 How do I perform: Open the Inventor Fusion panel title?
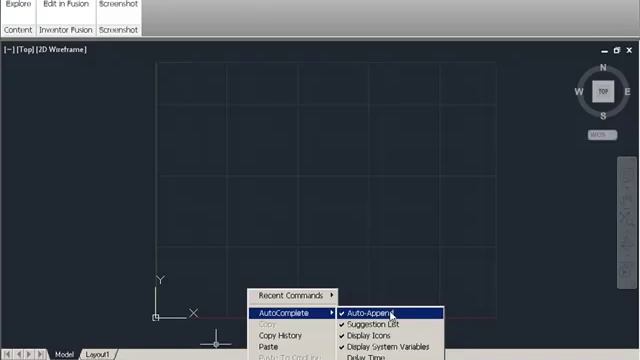pos(66,30)
